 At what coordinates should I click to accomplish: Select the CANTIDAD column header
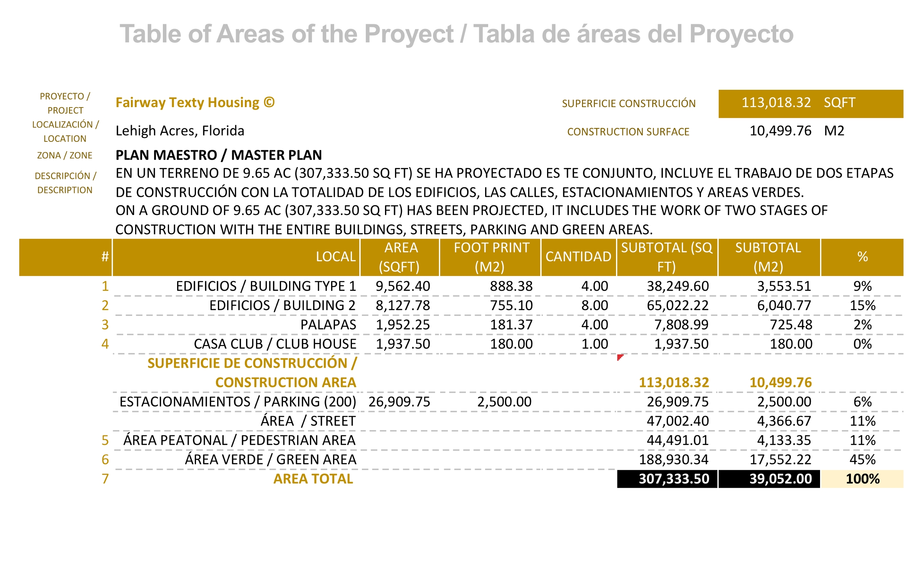(x=578, y=257)
